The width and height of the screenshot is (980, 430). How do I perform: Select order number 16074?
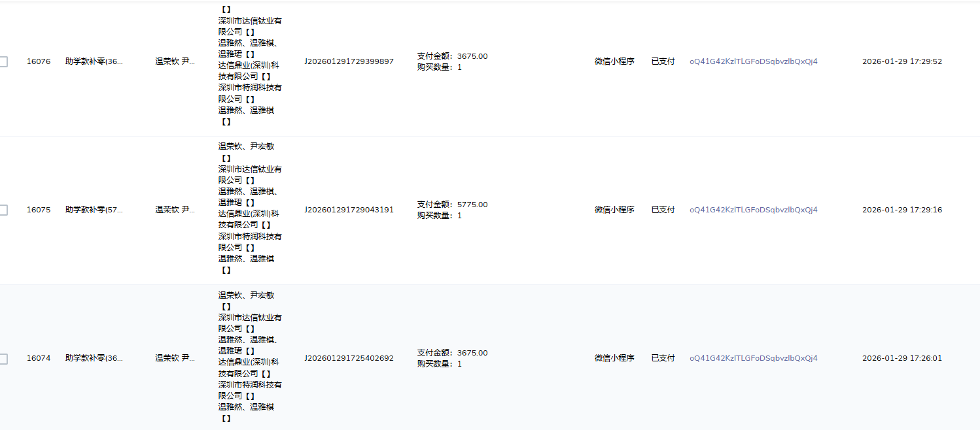pos(40,357)
